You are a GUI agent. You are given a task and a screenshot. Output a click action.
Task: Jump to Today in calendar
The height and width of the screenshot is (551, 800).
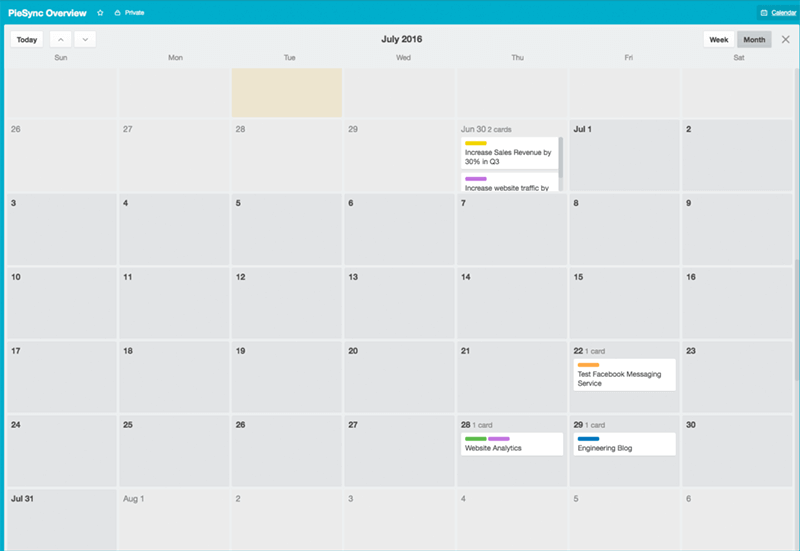coord(27,39)
